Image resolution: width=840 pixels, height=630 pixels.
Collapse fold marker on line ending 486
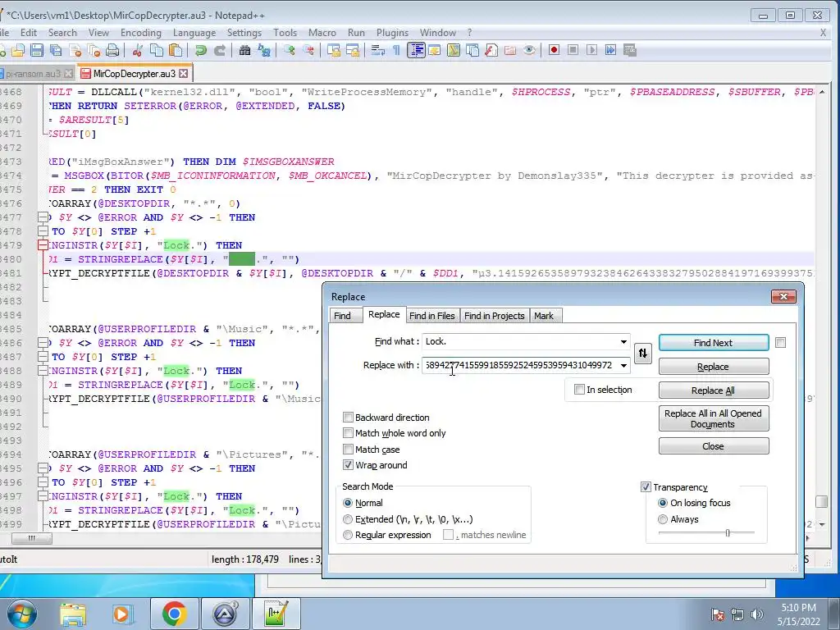[x=43, y=343]
